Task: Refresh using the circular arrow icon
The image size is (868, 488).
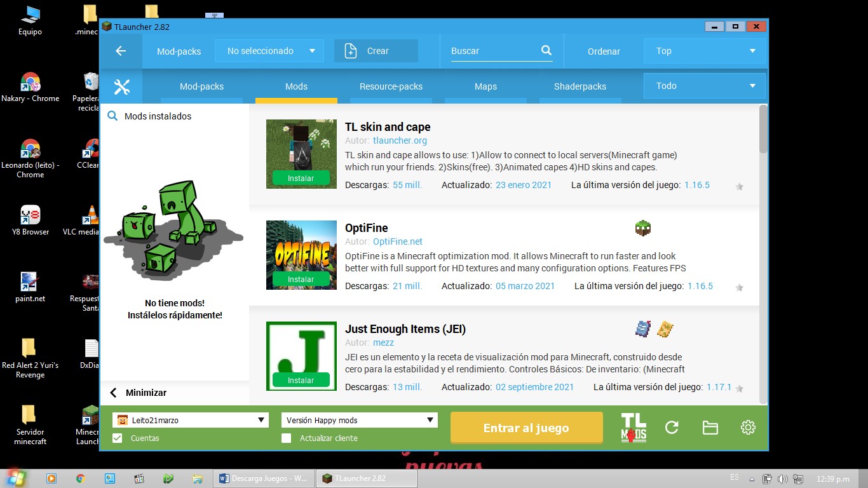Action: click(x=672, y=428)
